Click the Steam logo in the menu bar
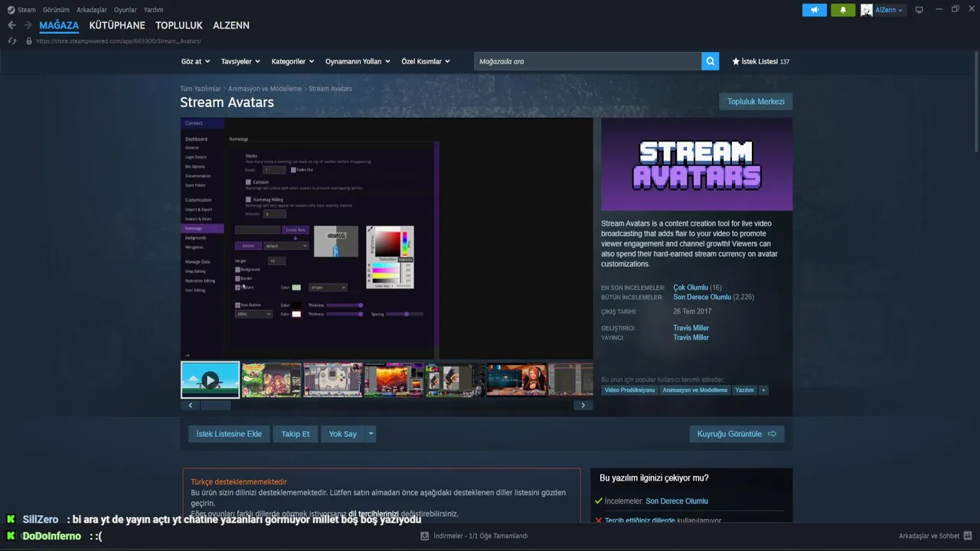Viewport: 980px width, 551px height. point(11,10)
